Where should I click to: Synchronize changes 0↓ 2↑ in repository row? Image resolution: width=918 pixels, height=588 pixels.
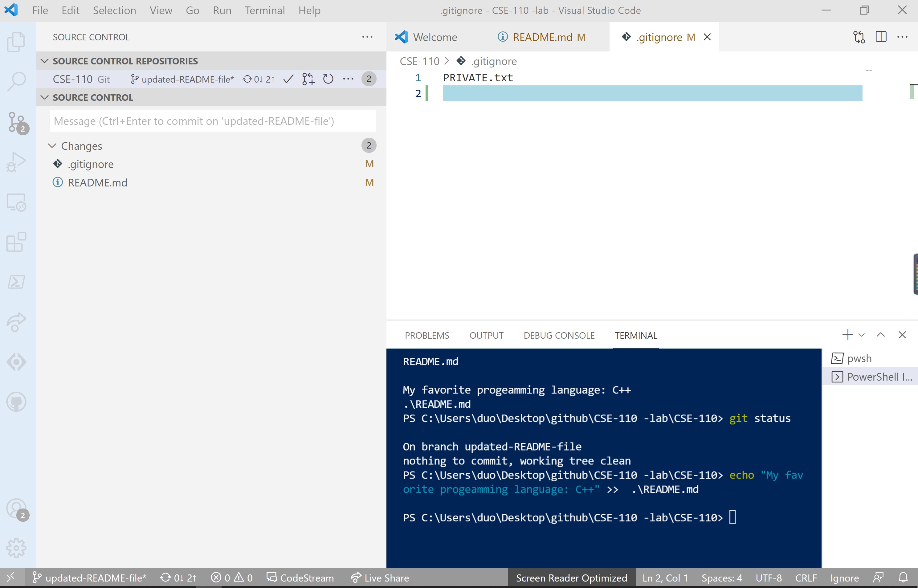(259, 79)
